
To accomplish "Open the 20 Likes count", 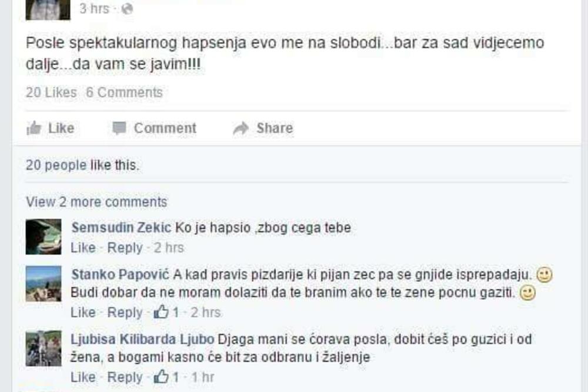I will pyautogui.click(x=51, y=92).
